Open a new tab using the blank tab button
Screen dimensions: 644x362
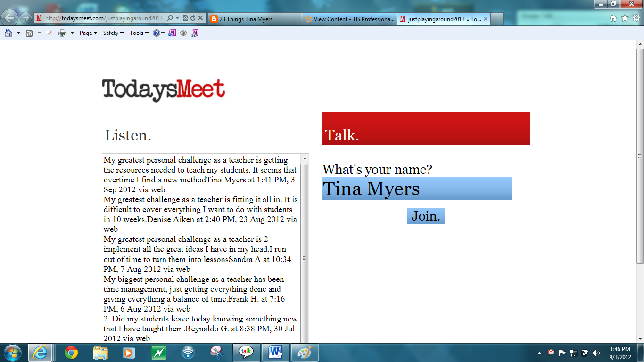pyautogui.click(x=497, y=19)
